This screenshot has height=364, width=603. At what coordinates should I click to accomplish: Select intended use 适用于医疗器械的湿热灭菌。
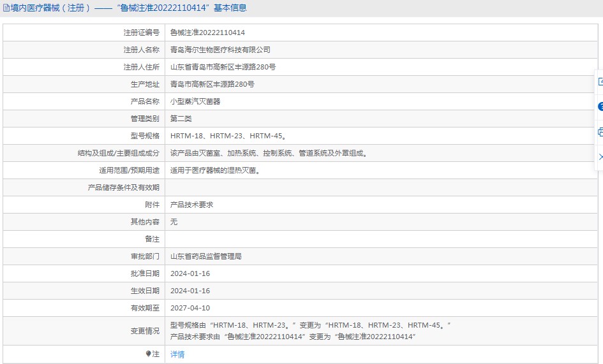pyautogui.click(x=216, y=170)
